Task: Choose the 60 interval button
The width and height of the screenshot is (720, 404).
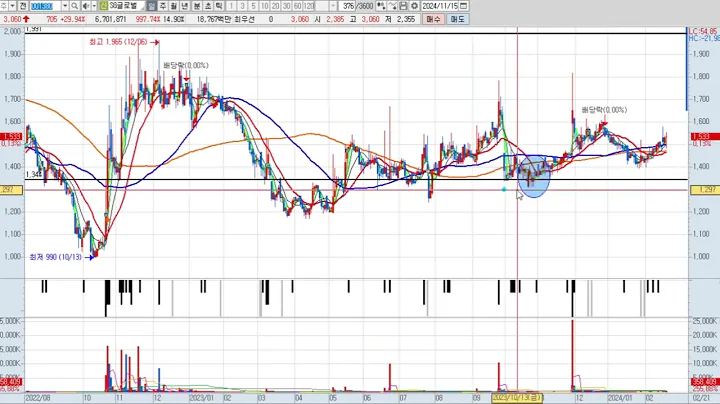Action: click(x=298, y=6)
